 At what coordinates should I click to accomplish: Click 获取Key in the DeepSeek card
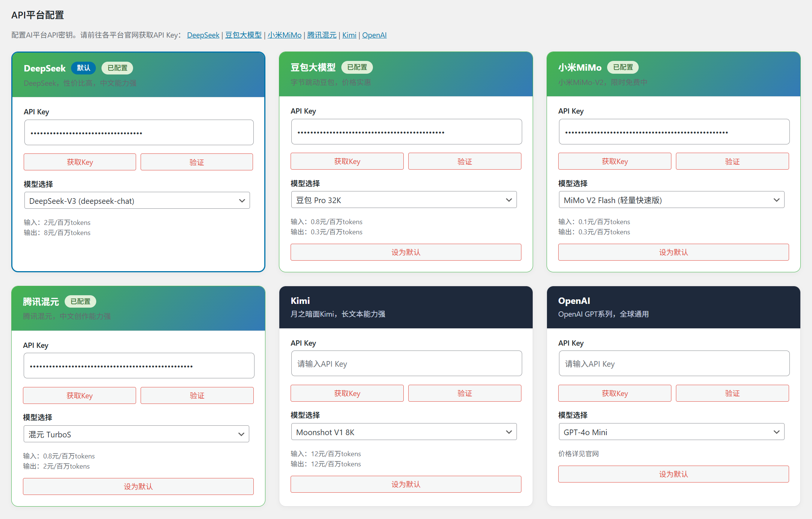[x=80, y=162]
